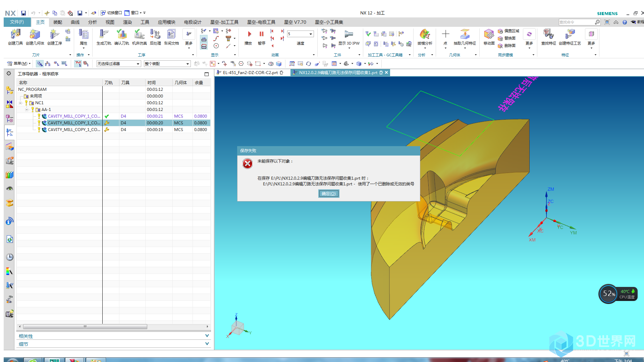
Task: Click the operation navigator horizontal scrollbar
Action: pyautogui.click(x=85, y=326)
